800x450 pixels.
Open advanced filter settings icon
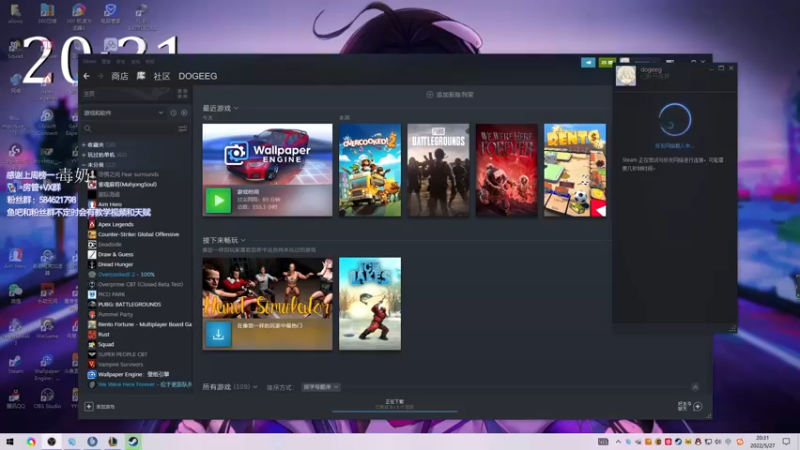[x=182, y=129]
